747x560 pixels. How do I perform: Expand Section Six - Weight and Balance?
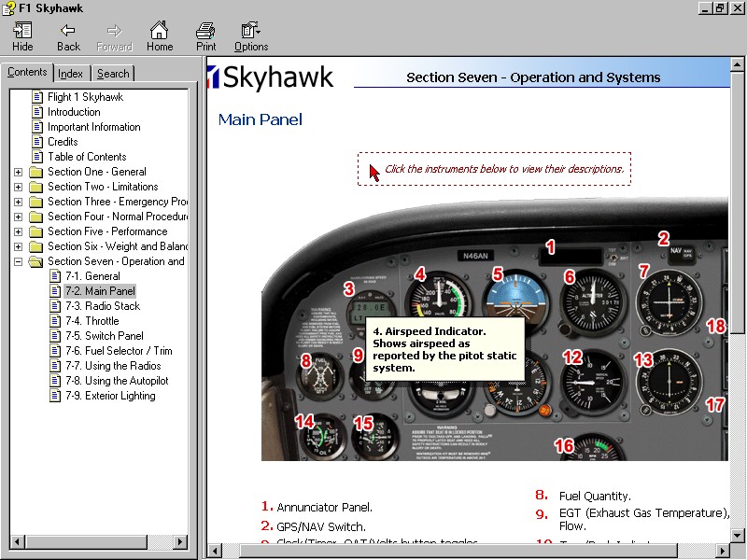[x=18, y=246]
